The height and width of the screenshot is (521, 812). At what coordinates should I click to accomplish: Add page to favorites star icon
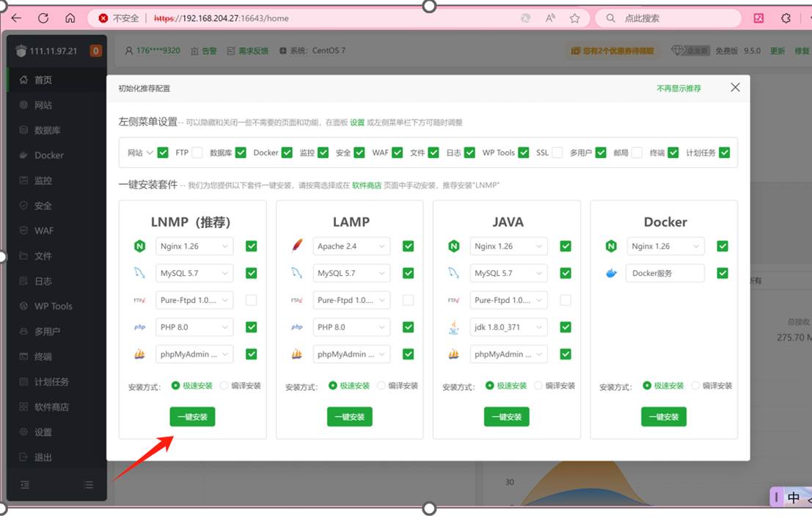575,18
